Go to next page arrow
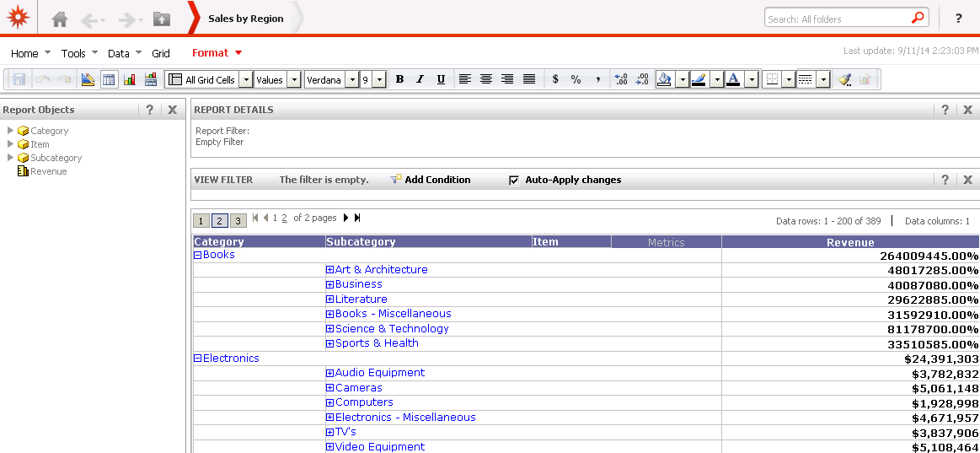Image resolution: width=980 pixels, height=453 pixels. (x=345, y=218)
